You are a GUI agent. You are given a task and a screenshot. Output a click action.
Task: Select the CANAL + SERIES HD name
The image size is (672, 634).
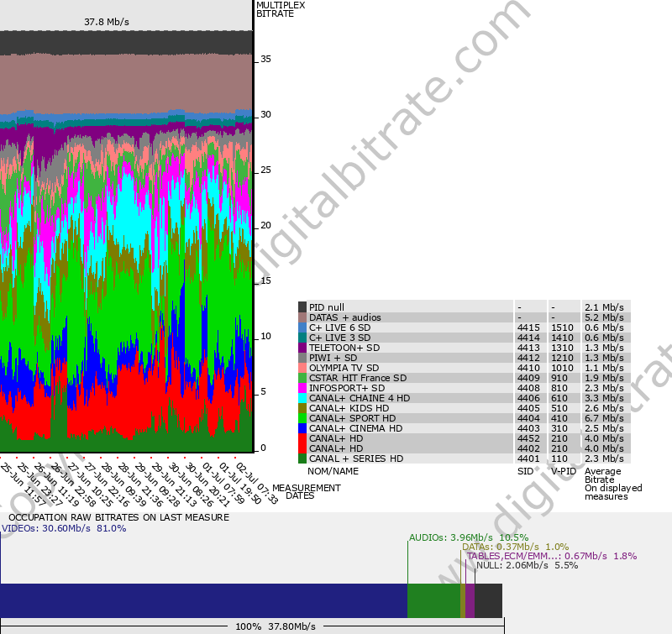coord(356,458)
